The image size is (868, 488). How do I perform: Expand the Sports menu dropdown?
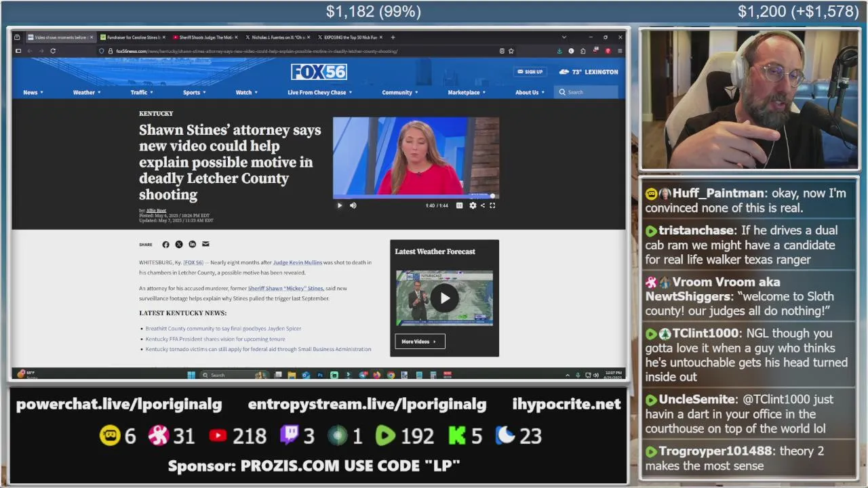click(x=195, y=92)
